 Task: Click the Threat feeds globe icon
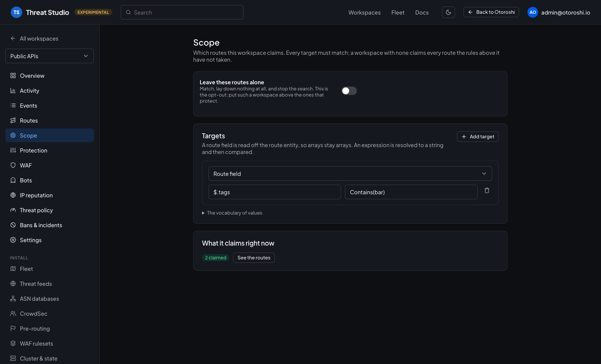(x=13, y=284)
